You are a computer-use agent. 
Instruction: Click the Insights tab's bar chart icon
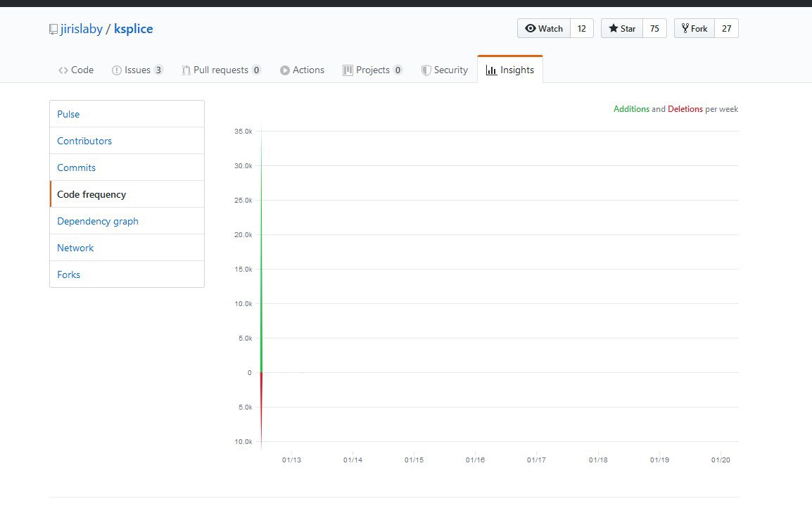491,70
